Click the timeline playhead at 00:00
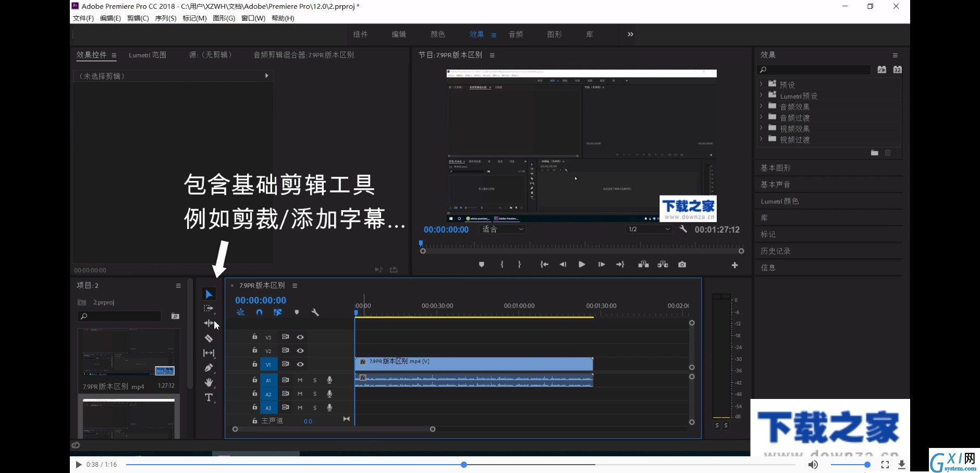This screenshot has height=473, width=980. click(x=356, y=313)
